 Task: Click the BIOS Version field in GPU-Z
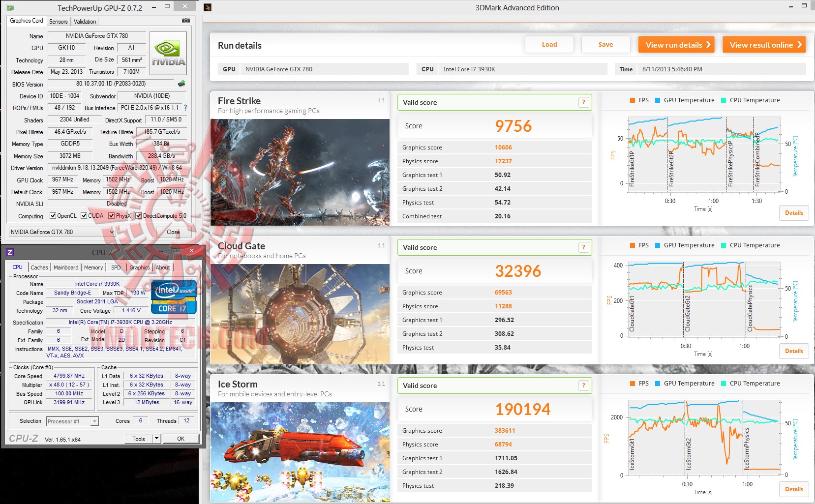coord(111,84)
